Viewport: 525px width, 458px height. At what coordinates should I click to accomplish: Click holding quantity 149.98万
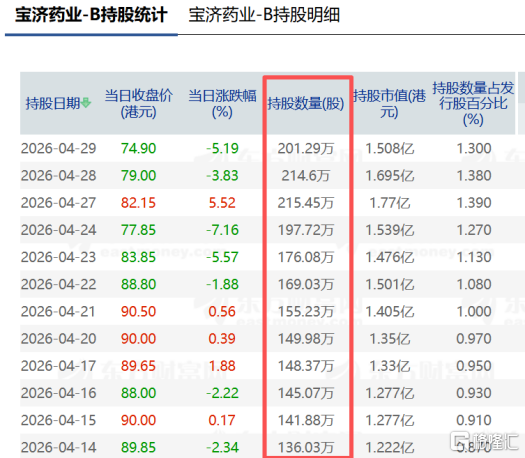click(306, 338)
